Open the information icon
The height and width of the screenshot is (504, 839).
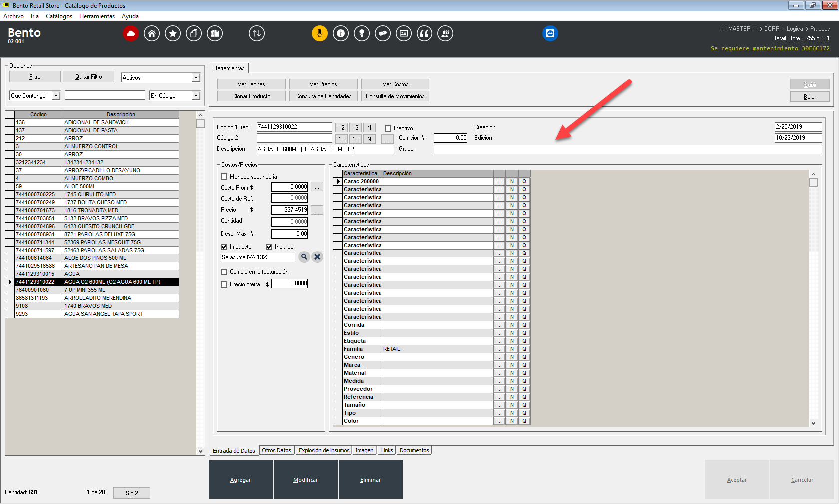tap(341, 33)
